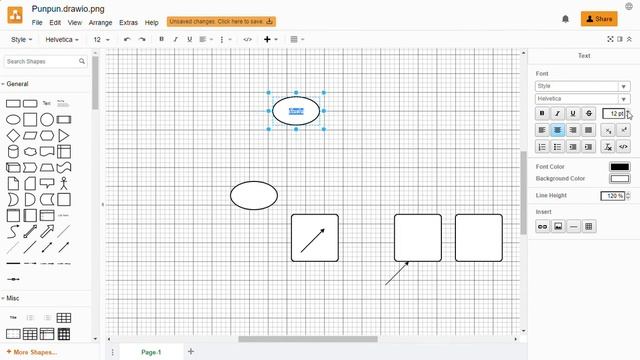The height and width of the screenshot is (360, 640).
Task: Open the Arrange menu
Action: 100,22
